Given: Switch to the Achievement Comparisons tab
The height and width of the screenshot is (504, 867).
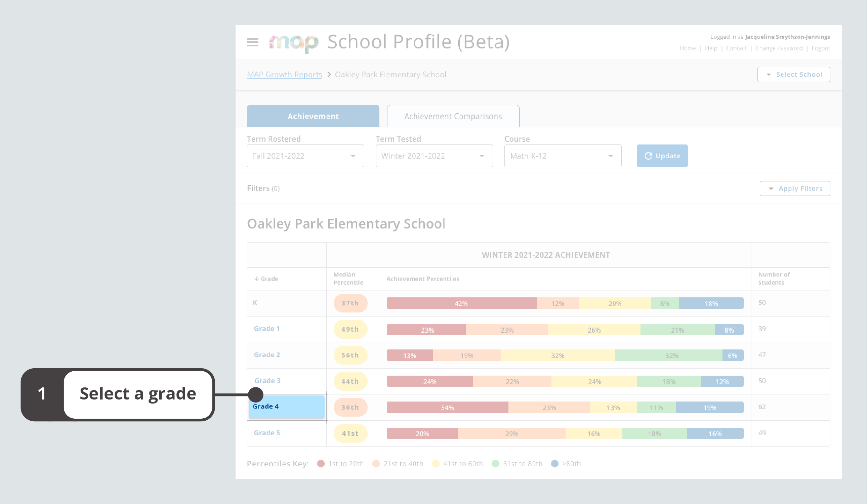Looking at the screenshot, I should (453, 116).
